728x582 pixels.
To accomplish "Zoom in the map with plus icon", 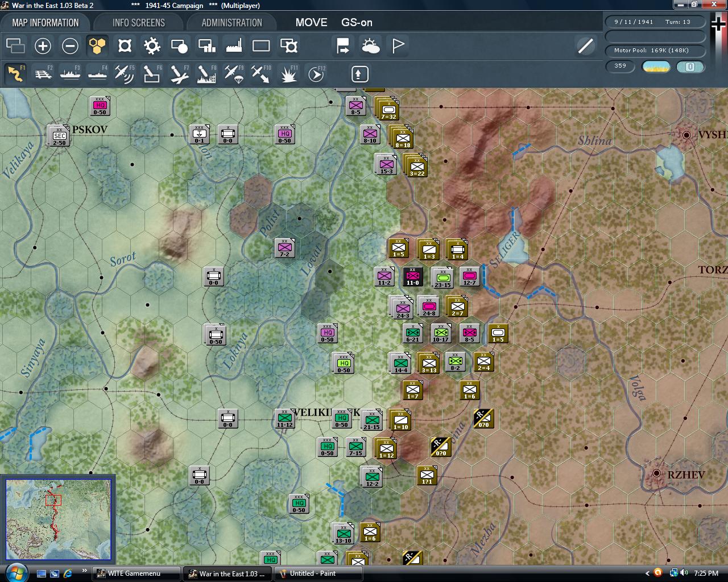I will 43,46.
